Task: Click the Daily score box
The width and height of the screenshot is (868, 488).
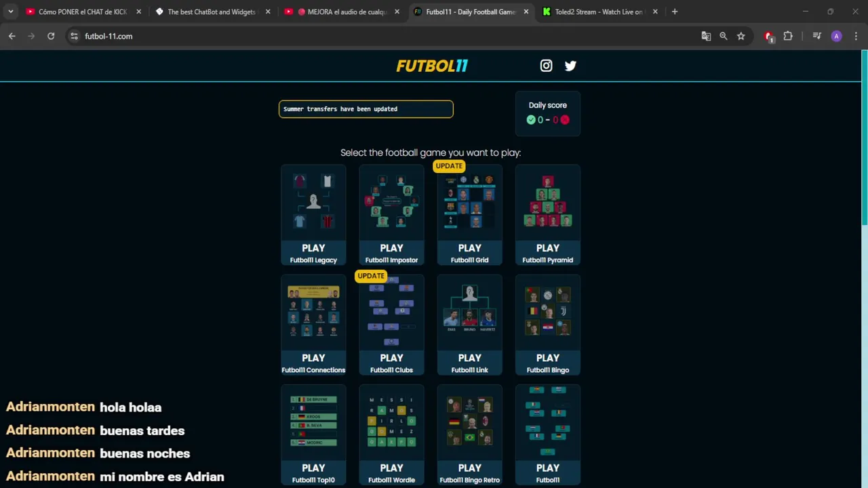Action: click(x=548, y=113)
